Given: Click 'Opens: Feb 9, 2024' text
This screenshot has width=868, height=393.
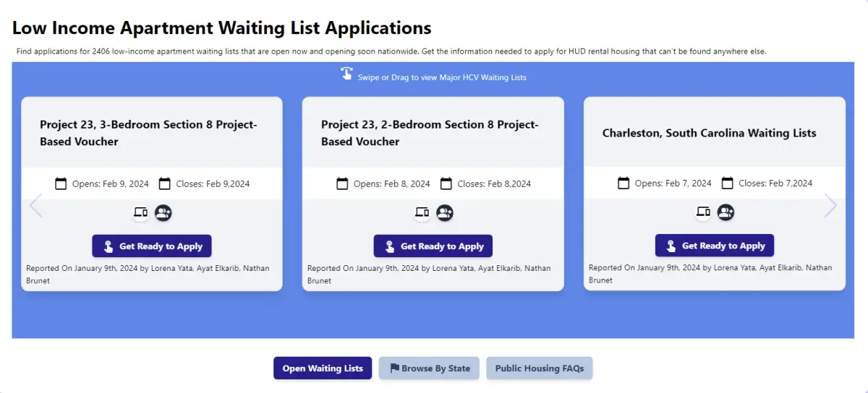Looking at the screenshot, I should 111,183.
